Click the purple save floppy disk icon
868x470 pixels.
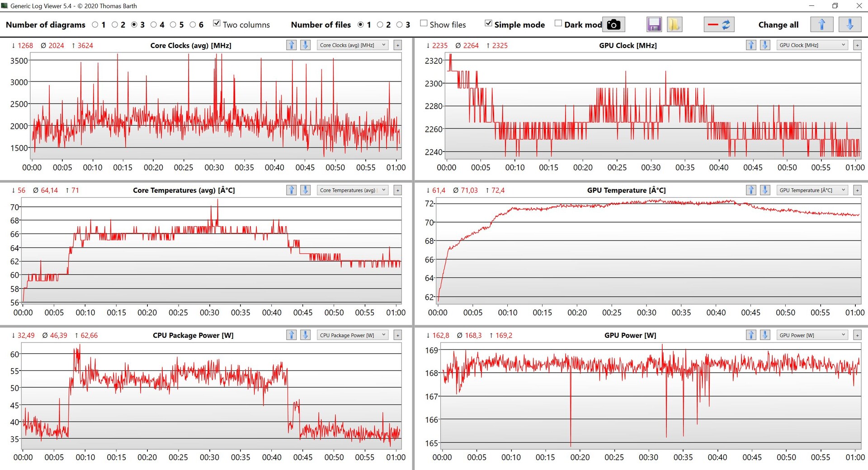click(x=654, y=24)
